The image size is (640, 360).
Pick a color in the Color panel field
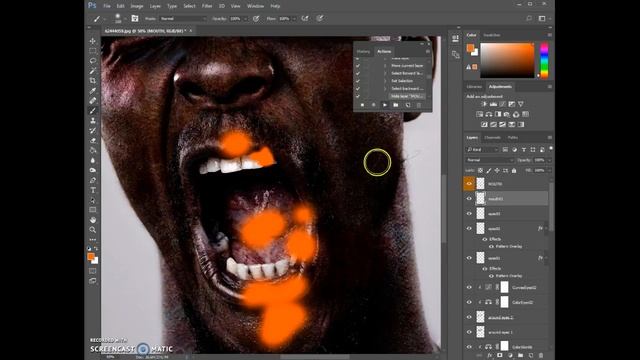(507, 60)
